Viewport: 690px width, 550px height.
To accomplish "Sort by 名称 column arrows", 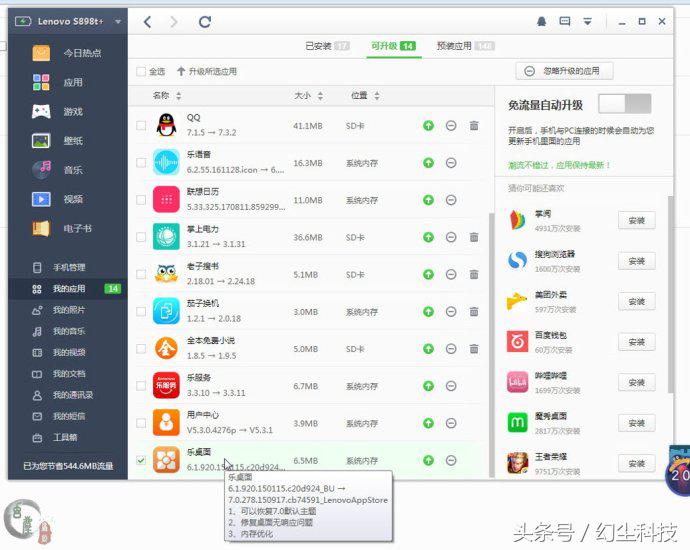I will 178,95.
